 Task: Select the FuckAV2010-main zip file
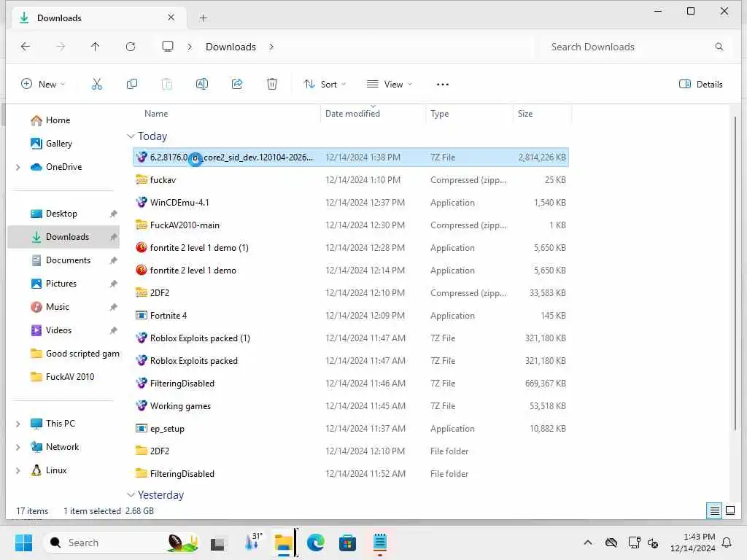click(351, 225)
